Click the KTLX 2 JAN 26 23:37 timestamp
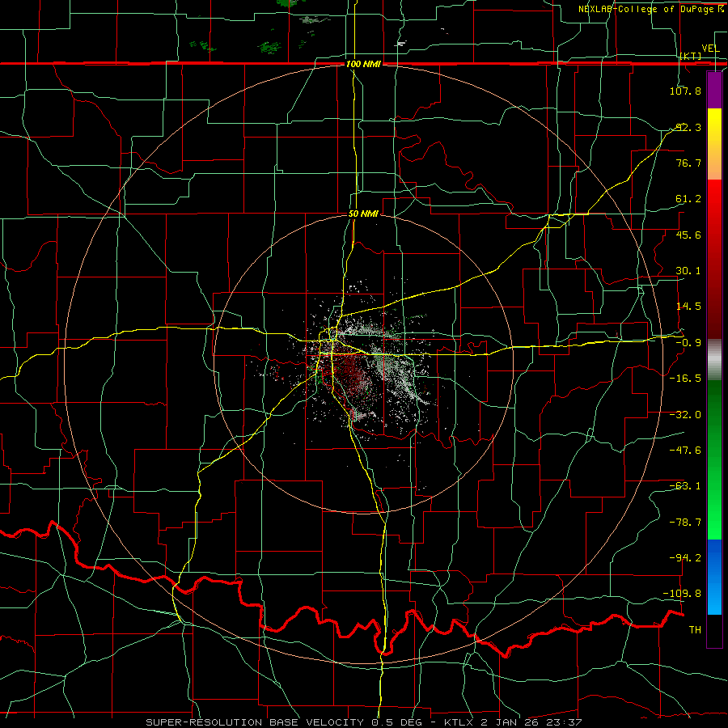Image resolution: width=728 pixels, height=728 pixels. [513, 722]
